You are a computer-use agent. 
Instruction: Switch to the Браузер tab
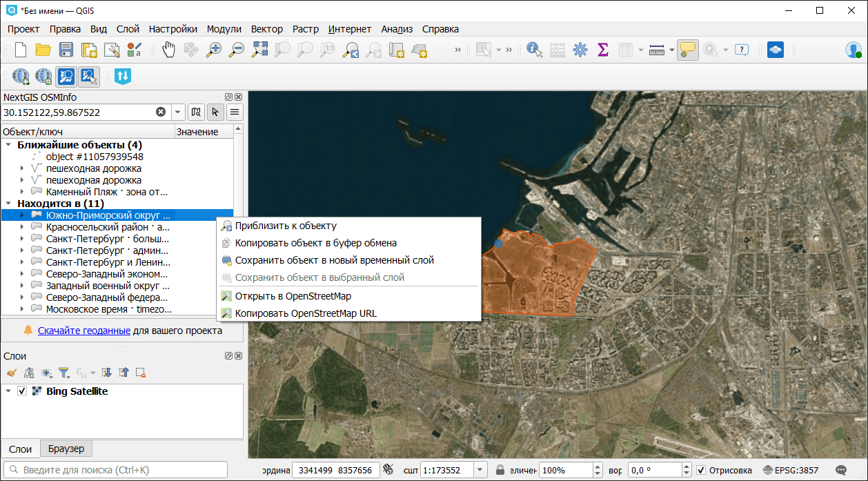(x=66, y=449)
